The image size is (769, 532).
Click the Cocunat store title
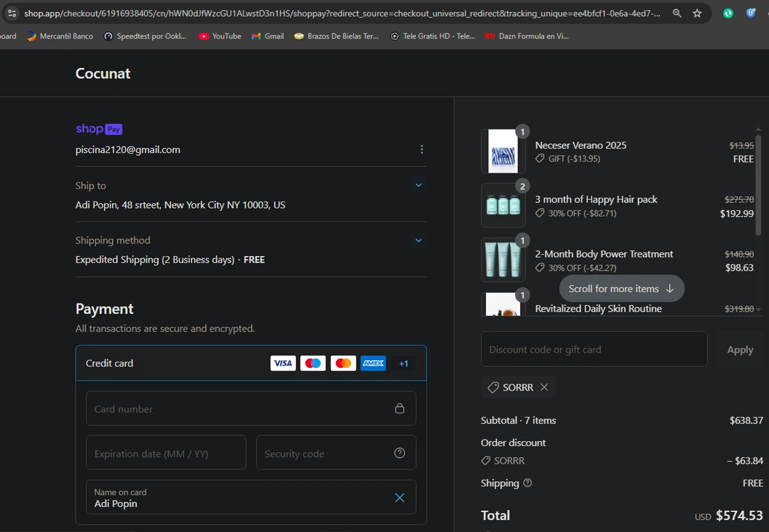coord(103,73)
